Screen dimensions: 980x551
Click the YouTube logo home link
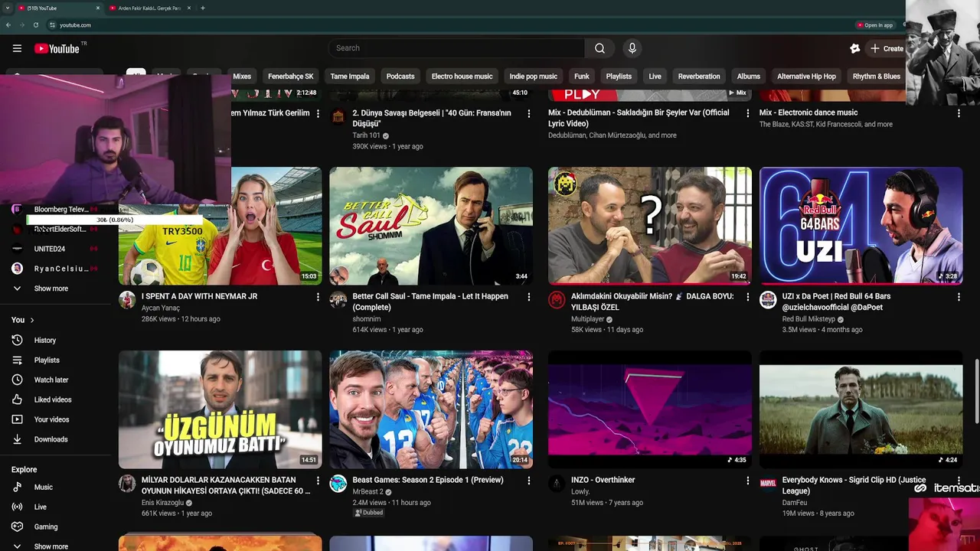[57, 48]
